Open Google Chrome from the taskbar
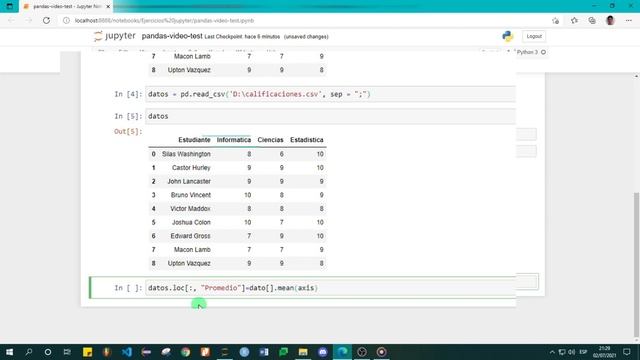640x360 pixels. pos(185,352)
